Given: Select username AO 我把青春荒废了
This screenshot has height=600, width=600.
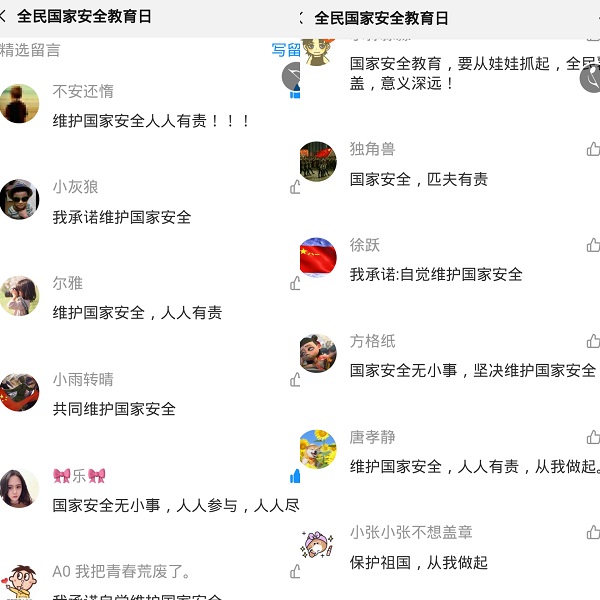Looking at the screenshot, I should (x=121, y=571).
